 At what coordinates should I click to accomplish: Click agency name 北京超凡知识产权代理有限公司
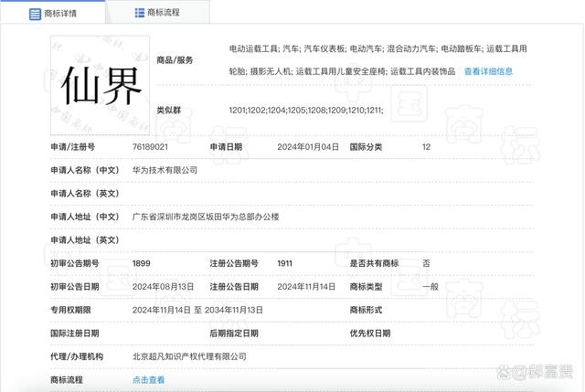click(189, 356)
